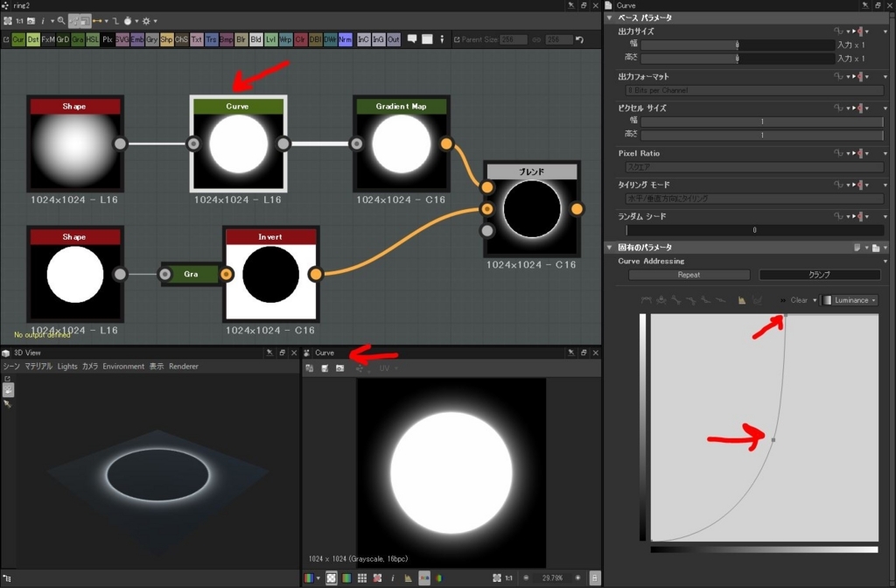Insert a Blur node with the Blr button

coord(241,39)
